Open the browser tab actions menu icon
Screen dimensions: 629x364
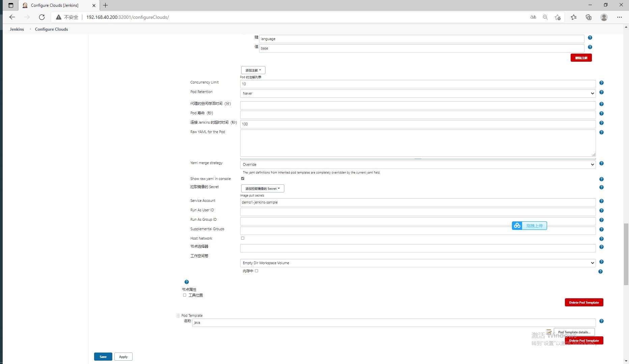pyautogui.click(x=11, y=5)
